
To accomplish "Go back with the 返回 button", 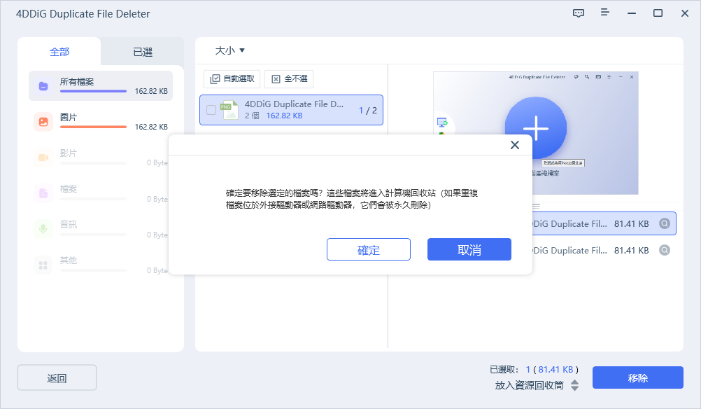I will click(x=57, y=378).
